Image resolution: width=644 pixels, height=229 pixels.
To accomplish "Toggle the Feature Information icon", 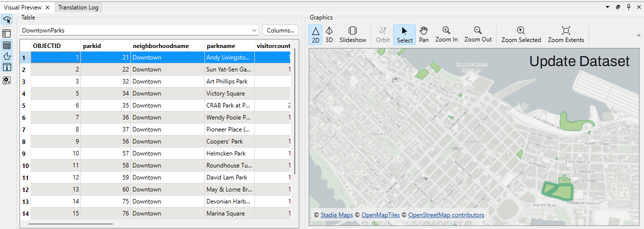I will tap(7, 67).
